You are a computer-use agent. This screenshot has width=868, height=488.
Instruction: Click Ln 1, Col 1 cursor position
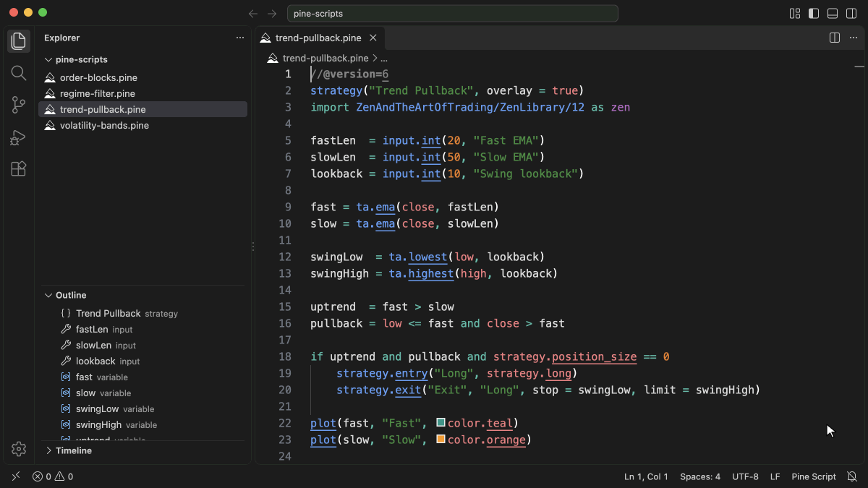646,476
